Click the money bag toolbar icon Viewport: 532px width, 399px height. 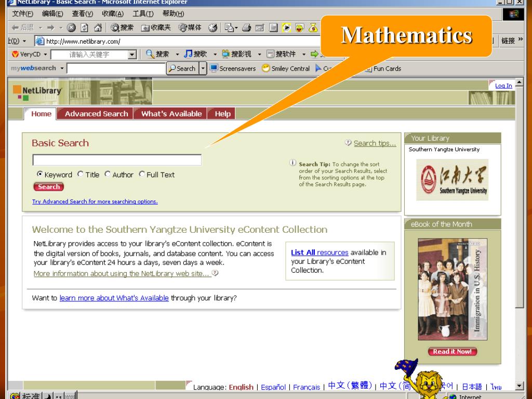[313, 28]
